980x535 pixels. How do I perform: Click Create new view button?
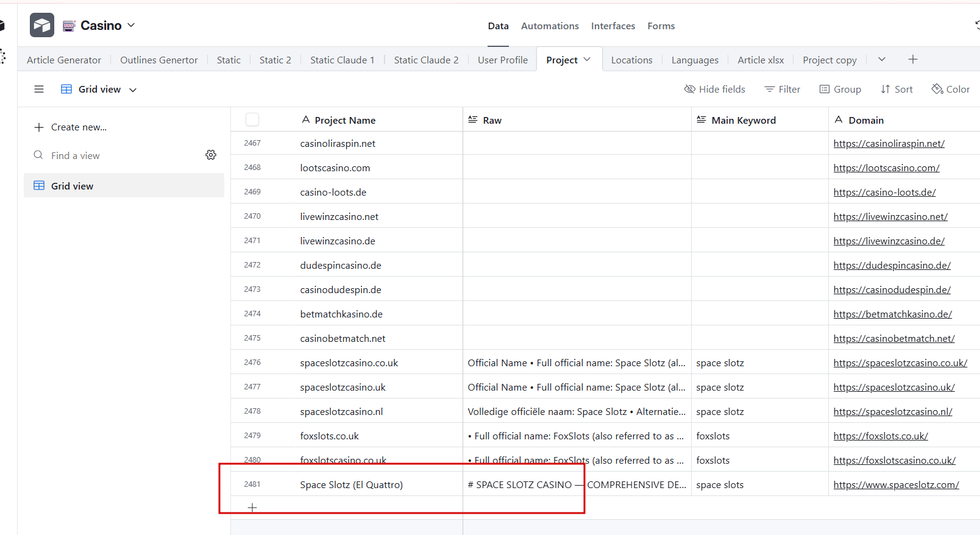pos(71,127)
